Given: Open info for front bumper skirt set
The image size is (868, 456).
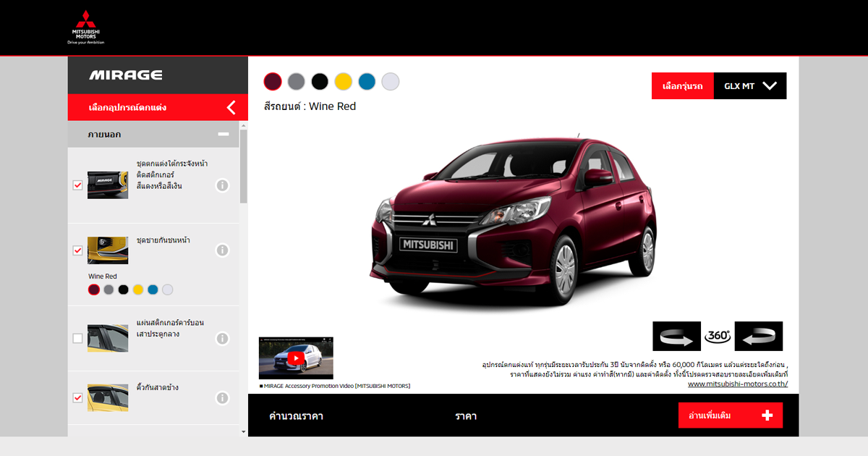Looking at the screenshot, I should (223, 250).
